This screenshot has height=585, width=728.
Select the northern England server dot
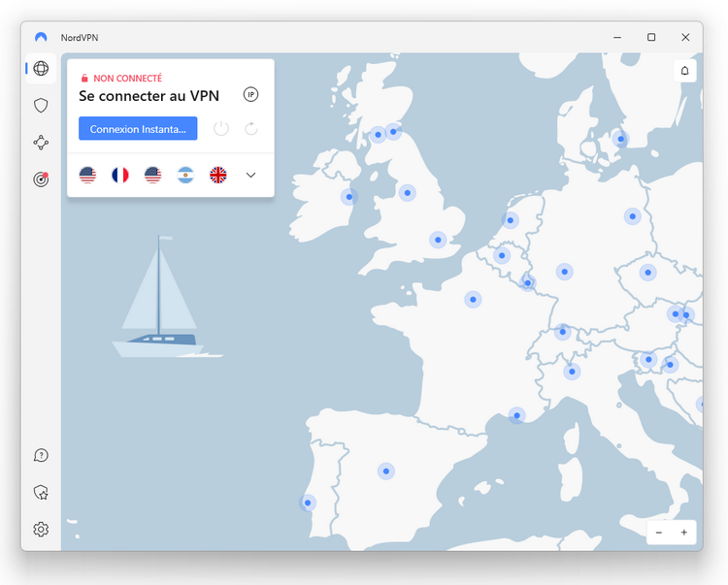(407, 193)
